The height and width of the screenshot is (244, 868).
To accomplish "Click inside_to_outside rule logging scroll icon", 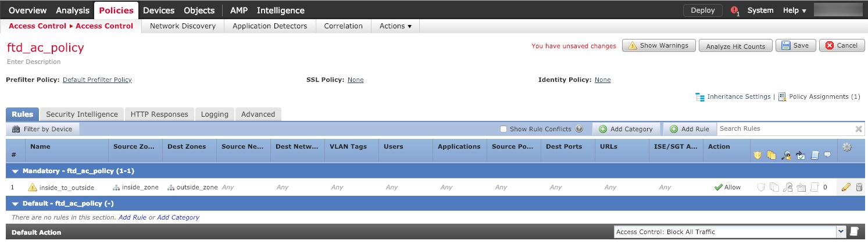I will click(x=815, y=187).
